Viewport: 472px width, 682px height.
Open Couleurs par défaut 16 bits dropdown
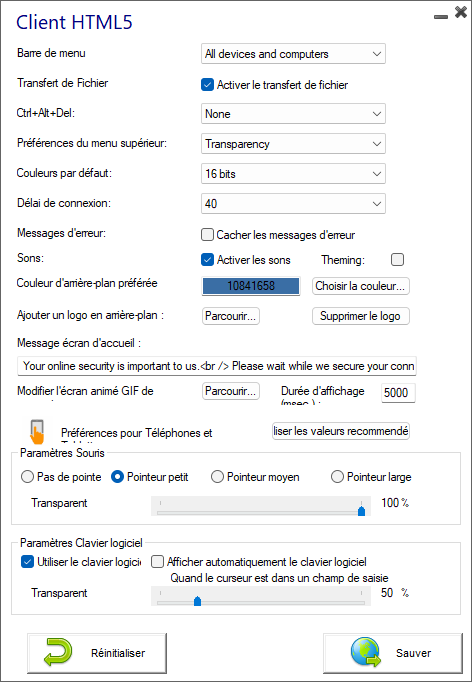[293, 174]
